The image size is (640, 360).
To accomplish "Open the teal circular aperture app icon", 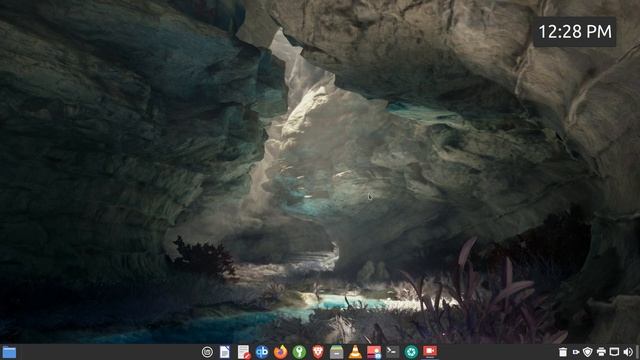I will (x=411, y=352).
